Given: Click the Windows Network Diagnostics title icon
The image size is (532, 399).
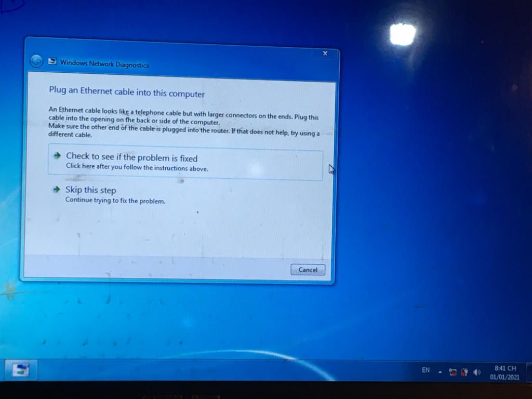Looking at the screenshot, I should click(52, 61).
